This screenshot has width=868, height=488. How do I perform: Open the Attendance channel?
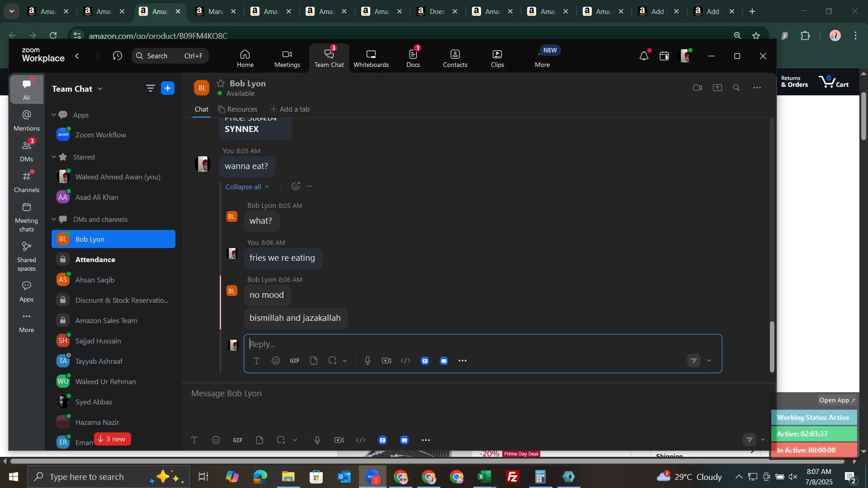(x=113, y=259)
